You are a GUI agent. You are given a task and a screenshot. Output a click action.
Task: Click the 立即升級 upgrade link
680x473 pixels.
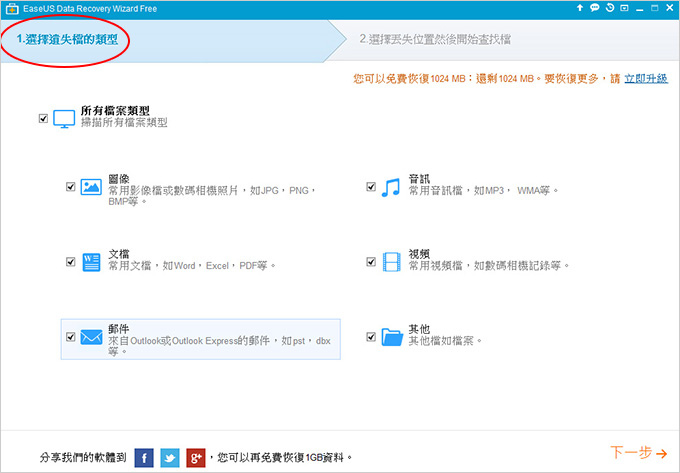pos(646,78)
